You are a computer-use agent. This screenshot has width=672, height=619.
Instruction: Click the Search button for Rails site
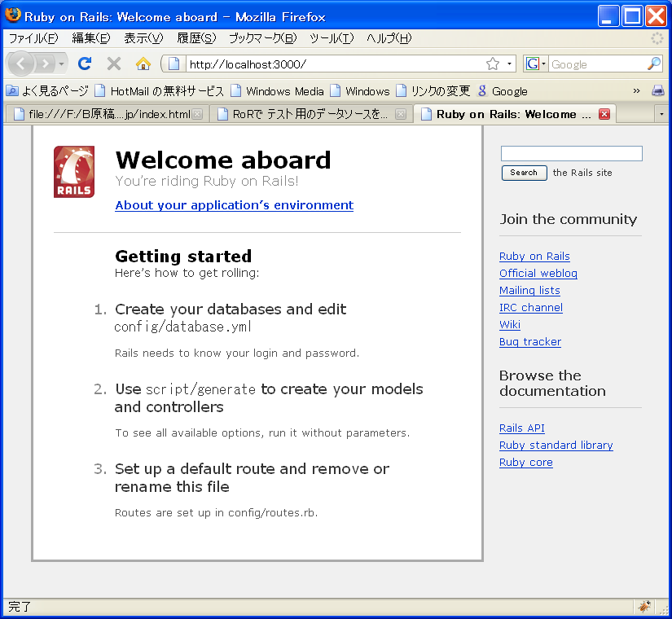tap(524, 173)
